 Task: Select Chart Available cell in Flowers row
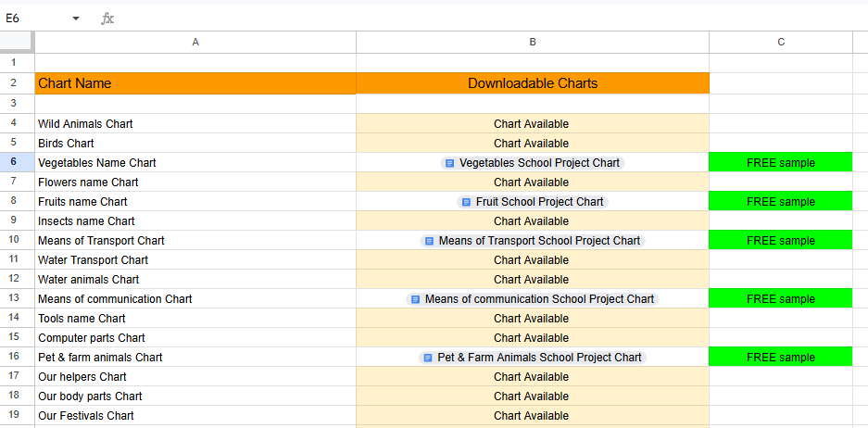(533, 183)
